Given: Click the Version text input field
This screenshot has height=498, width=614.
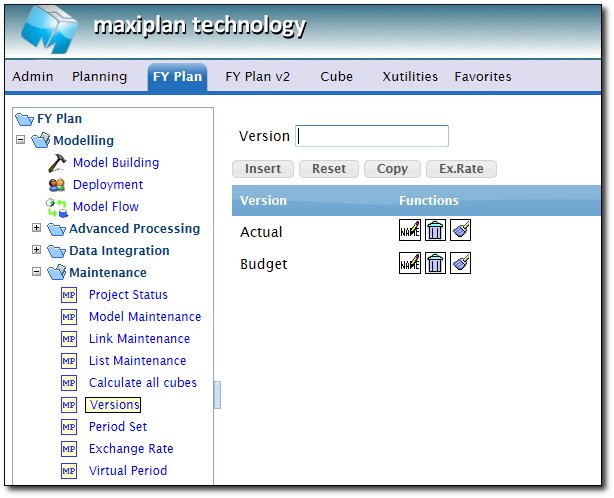Looking at the screenshot, I should tap(373, 136).
